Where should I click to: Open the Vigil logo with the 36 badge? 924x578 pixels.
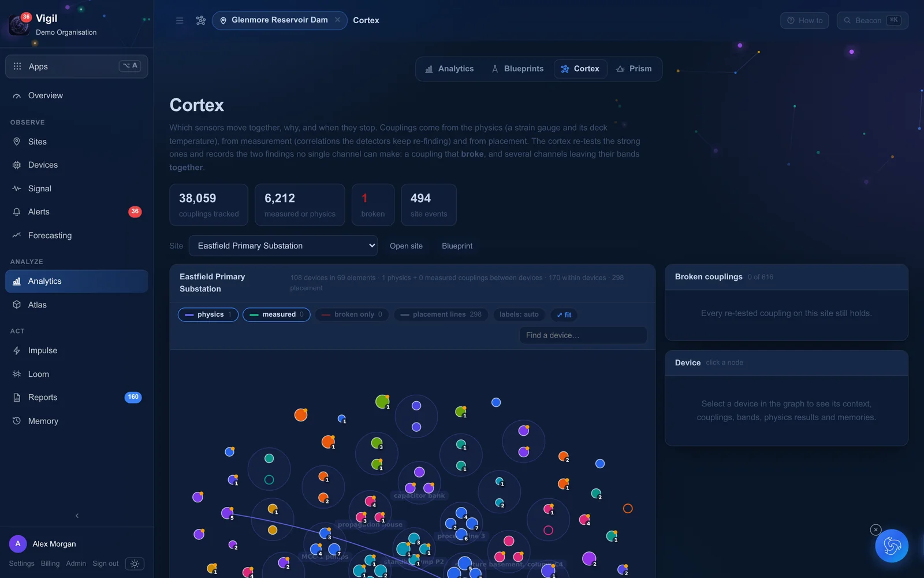coord(19,25)
